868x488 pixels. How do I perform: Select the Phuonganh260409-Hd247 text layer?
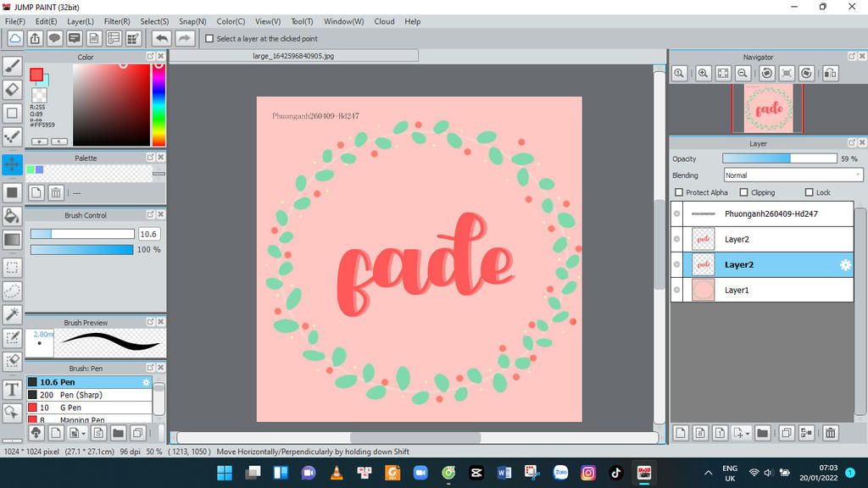click(x=762, y=213)
